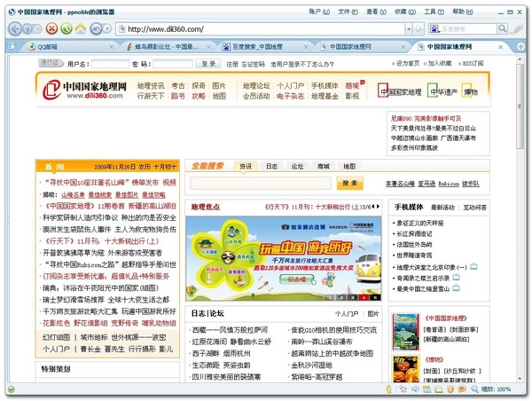Mute sound via speaker icon in status bar
This screenshot has width=532, height=401.
tap(415, 389)
